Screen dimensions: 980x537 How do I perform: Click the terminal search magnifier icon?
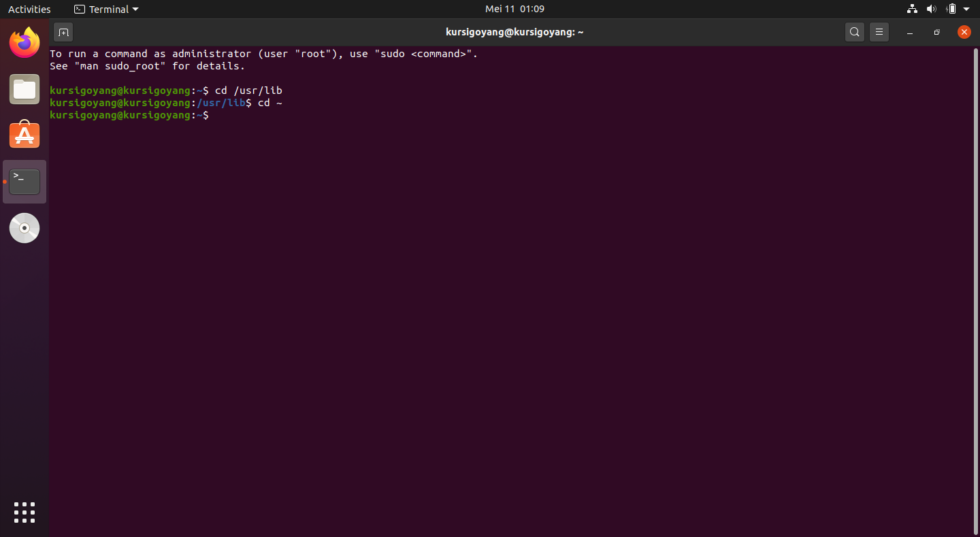coord(855,32)
